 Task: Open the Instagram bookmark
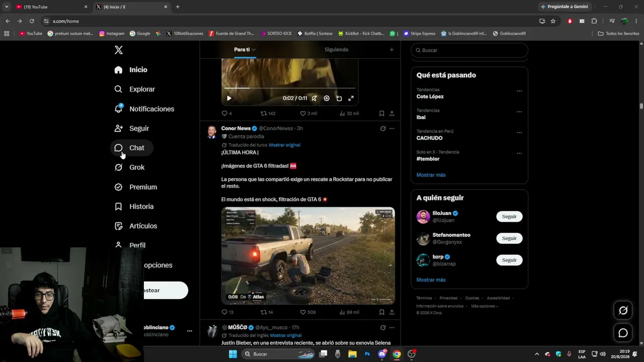pyautogui.click(x=112, y=34)
